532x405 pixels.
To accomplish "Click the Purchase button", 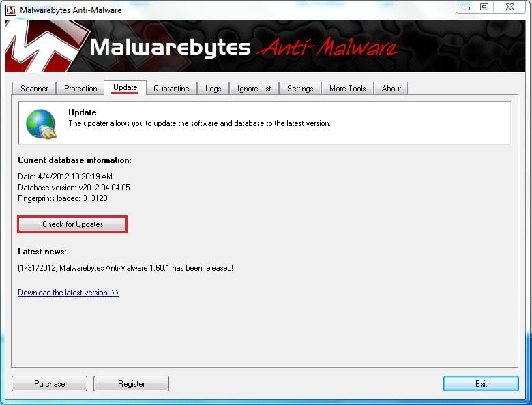I will coord(50,384).
